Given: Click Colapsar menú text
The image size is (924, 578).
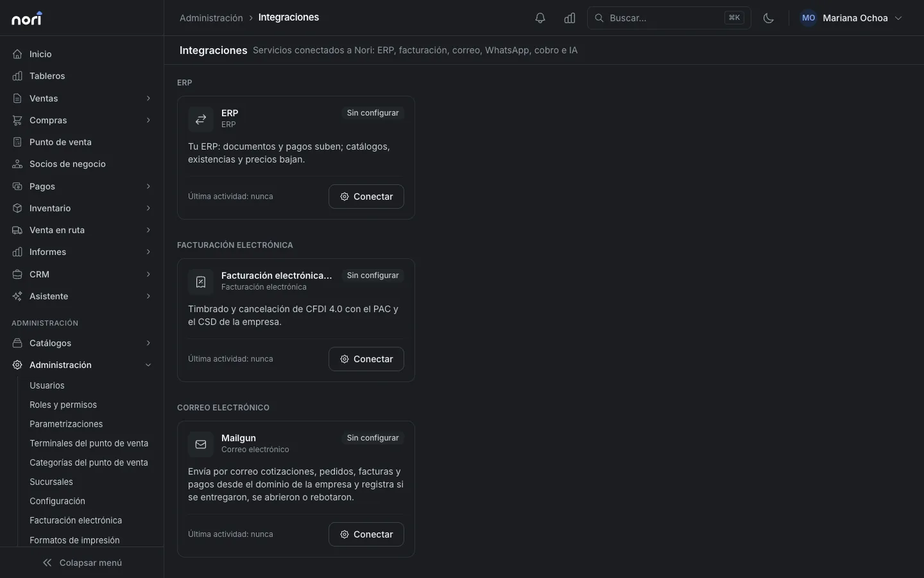Looking at the screenshot, I should click(x=90, y=563).
